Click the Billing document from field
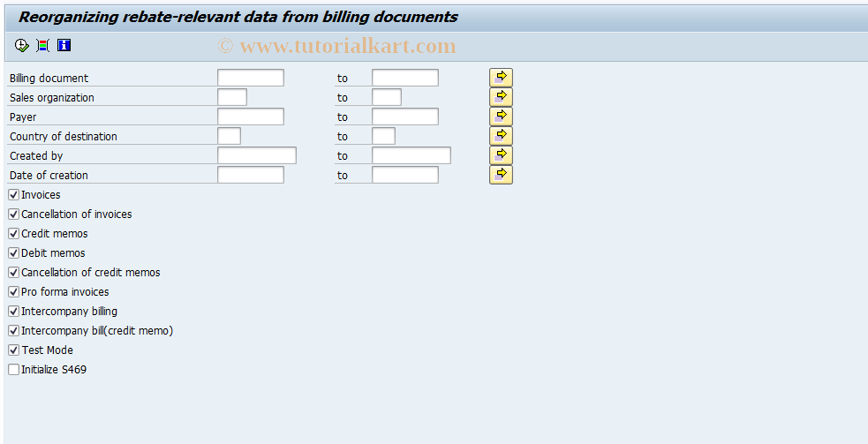 [251, 78]
